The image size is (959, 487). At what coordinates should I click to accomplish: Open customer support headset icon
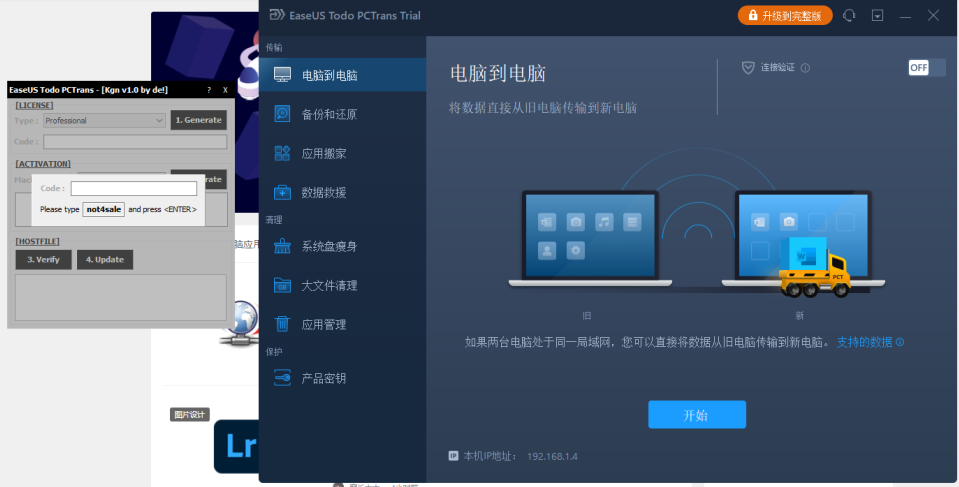click(x=849, y=15)
